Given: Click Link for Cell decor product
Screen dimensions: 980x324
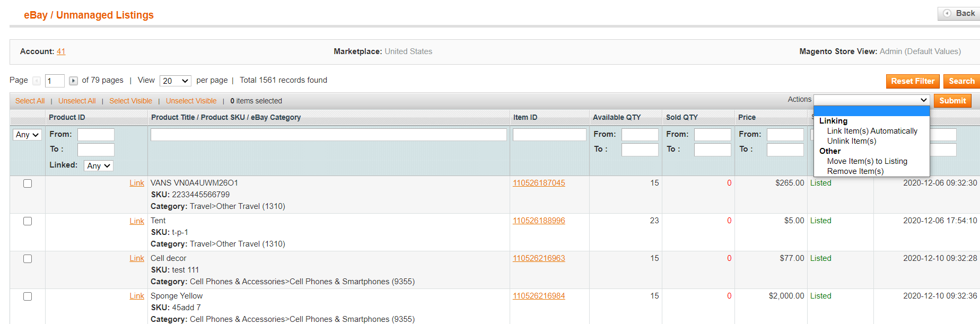Looking at the screenshot, I should tap(137, 258).
